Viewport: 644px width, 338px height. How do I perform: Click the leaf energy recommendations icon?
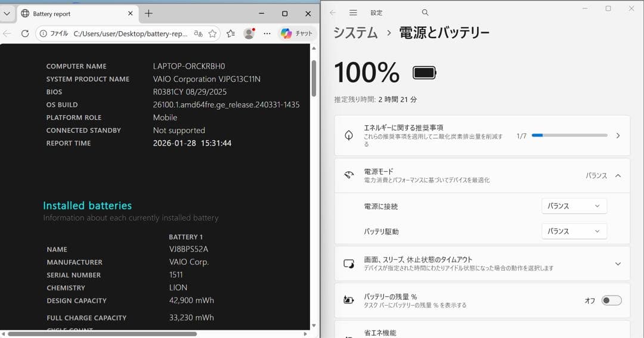click(349, 135)
